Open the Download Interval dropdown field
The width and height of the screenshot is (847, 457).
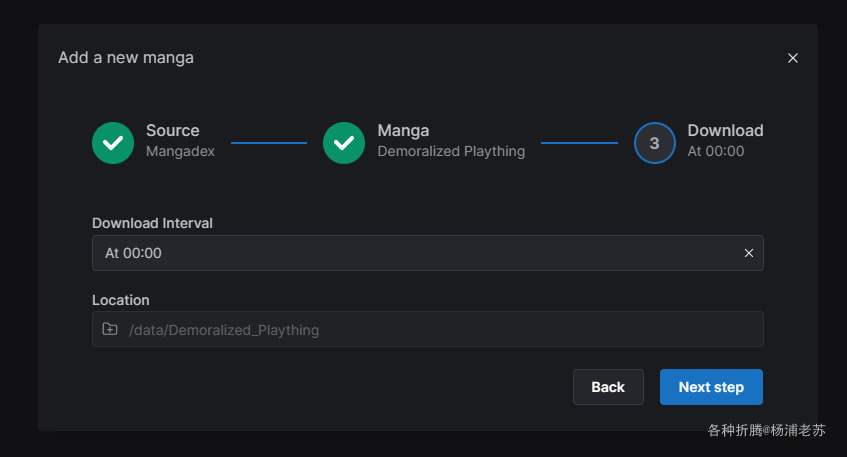[420, 253]
